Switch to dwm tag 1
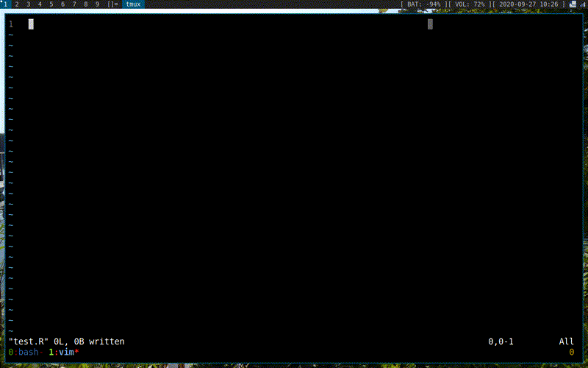588x368 pixels. 5,4
